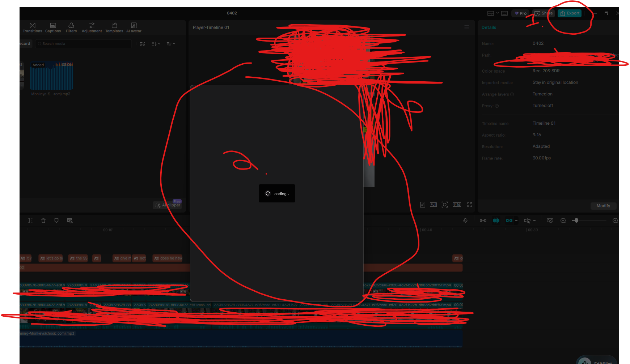Click the preview zoom magnifier icon in player
The height and width of the screenshot is (364, 630).
(x=445, y=205)
